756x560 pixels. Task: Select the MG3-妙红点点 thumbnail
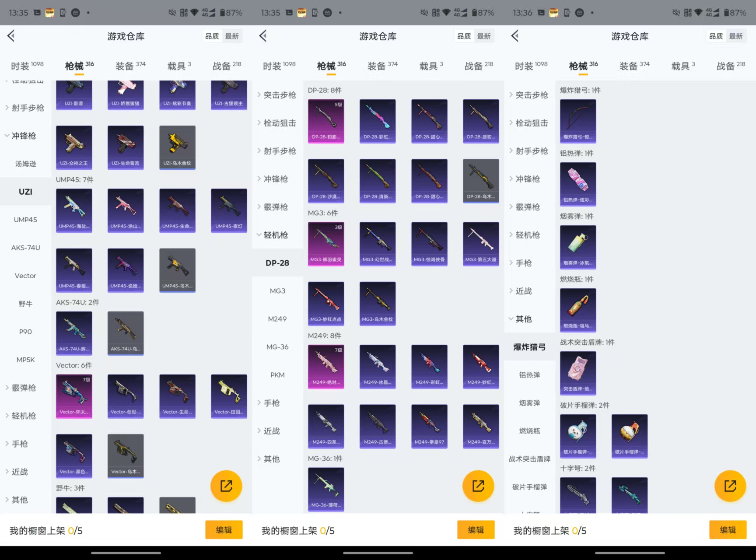[326, 303]
